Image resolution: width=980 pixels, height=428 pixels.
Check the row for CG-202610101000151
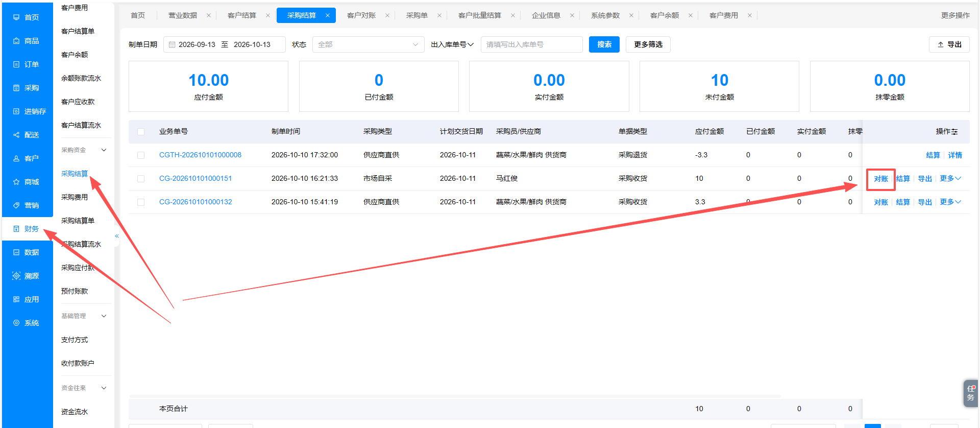tap(141, 179)
